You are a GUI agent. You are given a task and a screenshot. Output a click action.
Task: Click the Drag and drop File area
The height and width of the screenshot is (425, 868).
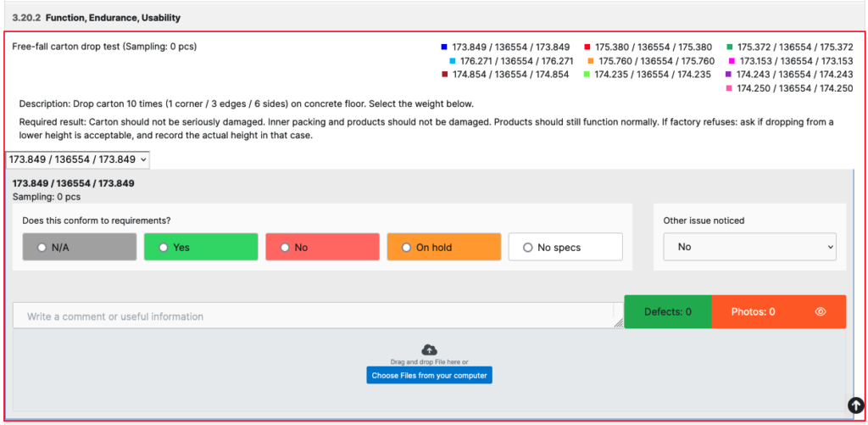pyautogui.click(x=429, y=370)
